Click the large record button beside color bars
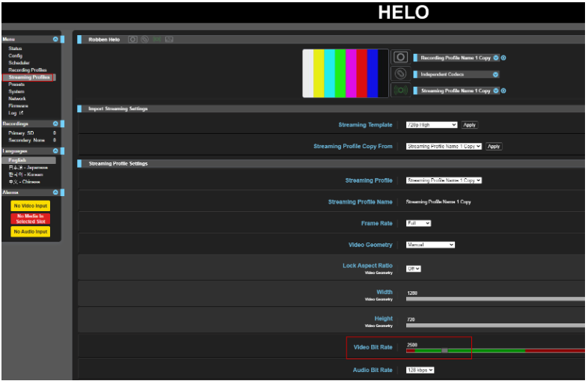This screenshot has height=384, width=588. [x=400, y=57]
